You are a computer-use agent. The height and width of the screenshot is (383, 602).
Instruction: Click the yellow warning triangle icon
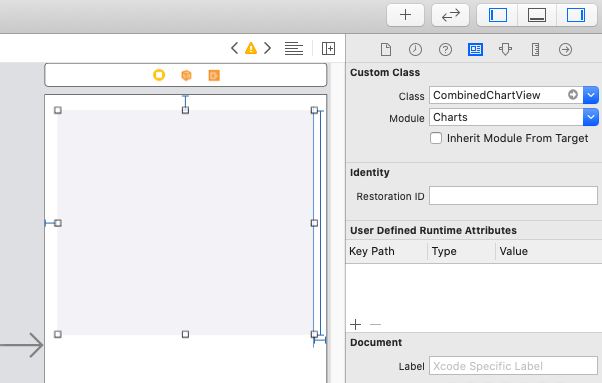click(x=251, y=48)
